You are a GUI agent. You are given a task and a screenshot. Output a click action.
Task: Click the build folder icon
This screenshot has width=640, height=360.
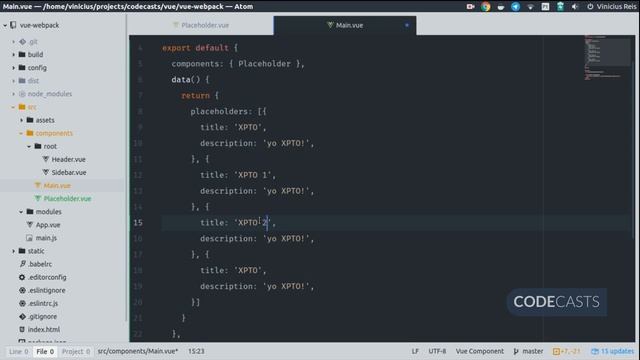pos(22,54)
